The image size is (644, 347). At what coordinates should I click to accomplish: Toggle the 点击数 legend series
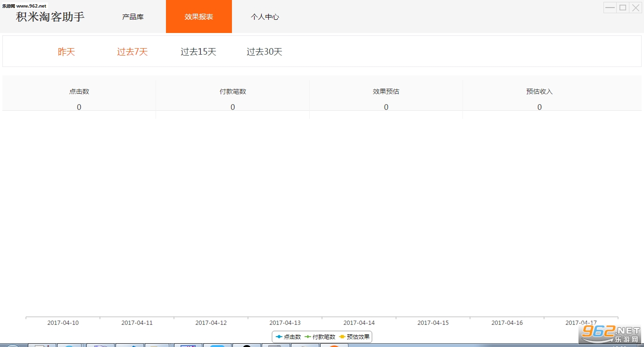288,337
